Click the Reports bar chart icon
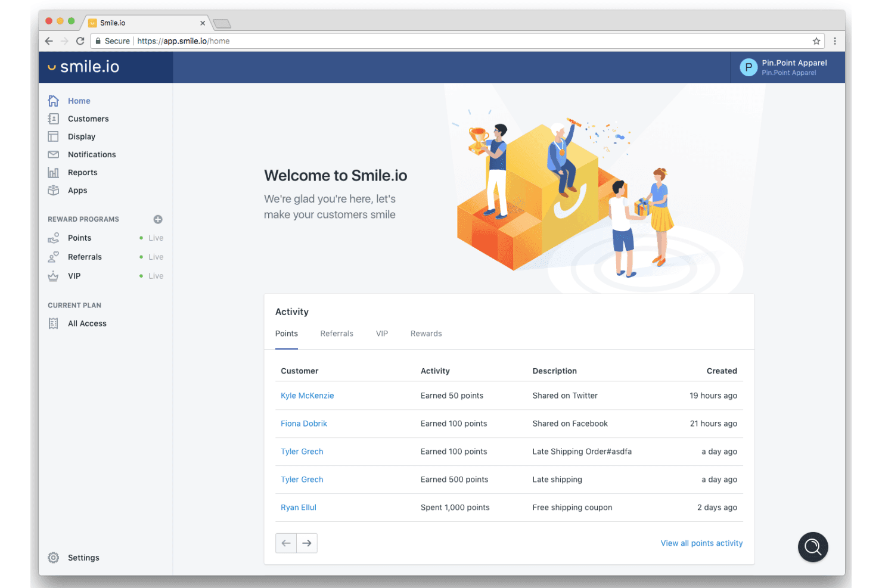This screenshot has width=882, height=588. point(53,172)
